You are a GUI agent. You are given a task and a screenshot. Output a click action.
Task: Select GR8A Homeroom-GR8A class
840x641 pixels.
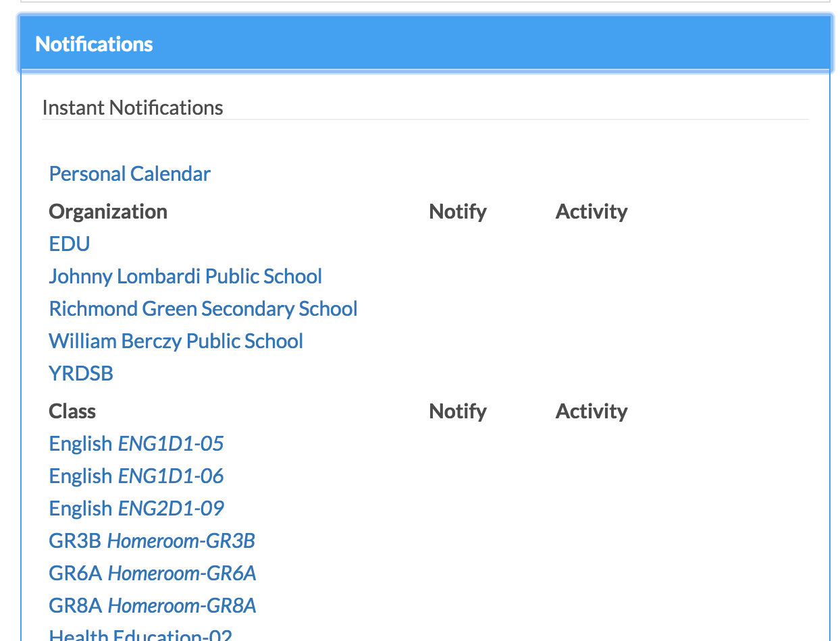click(x=153, y=605)
